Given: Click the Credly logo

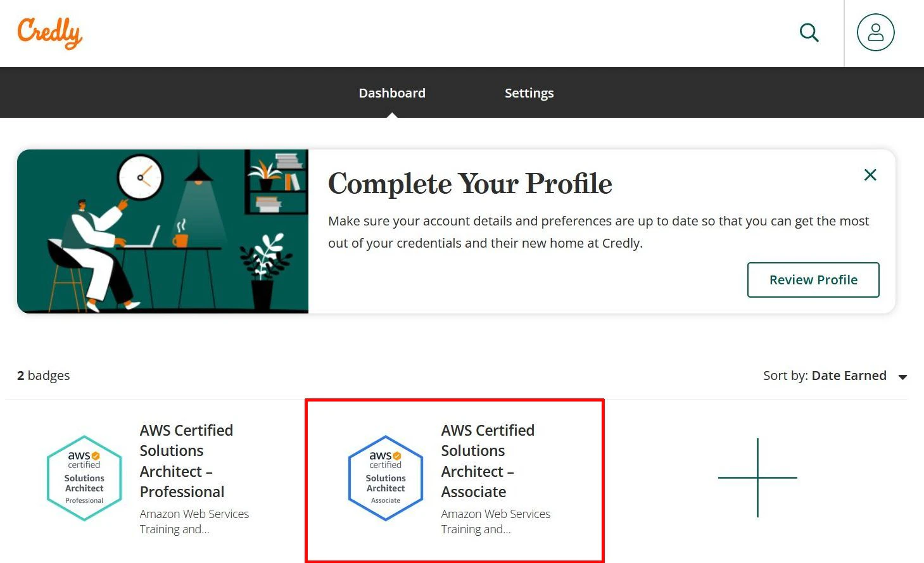Looking at the screenshot, I should click(50, 33).
